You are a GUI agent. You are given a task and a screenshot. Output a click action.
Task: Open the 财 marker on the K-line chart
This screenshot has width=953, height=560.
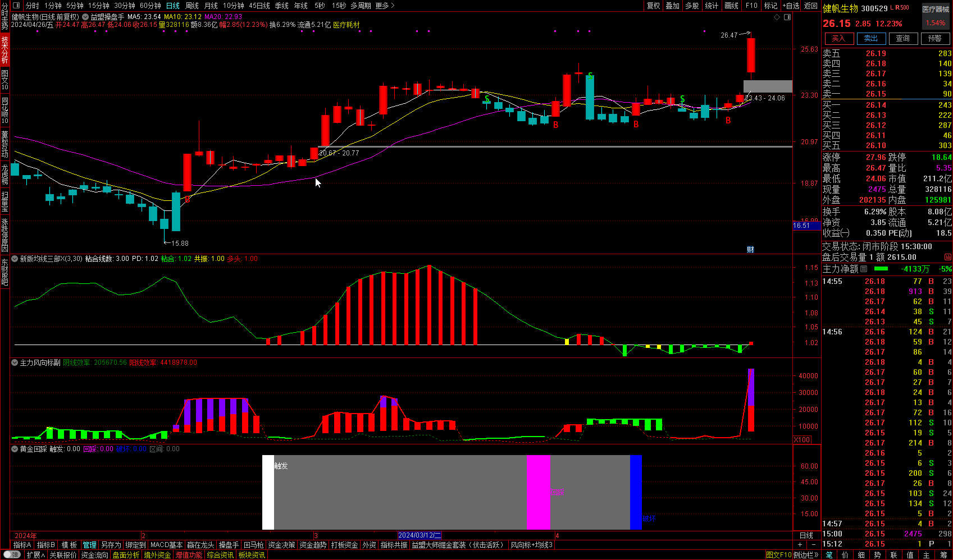[x=750, y=250]
